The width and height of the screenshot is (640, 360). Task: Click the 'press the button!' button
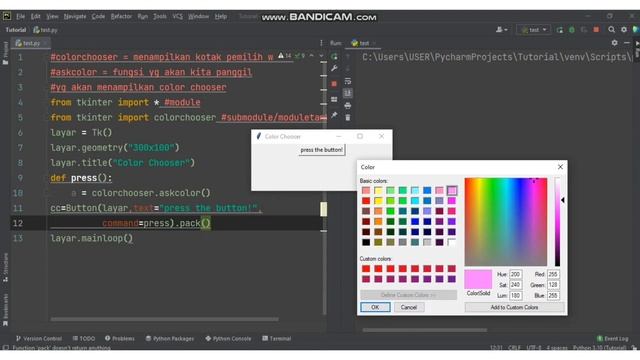(322, 150)
